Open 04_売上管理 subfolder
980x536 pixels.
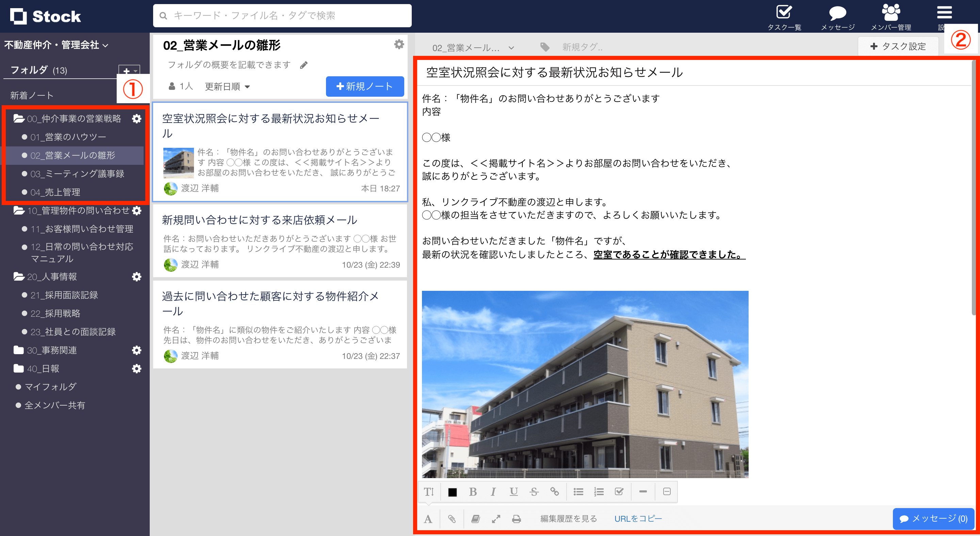click(55, 192)
